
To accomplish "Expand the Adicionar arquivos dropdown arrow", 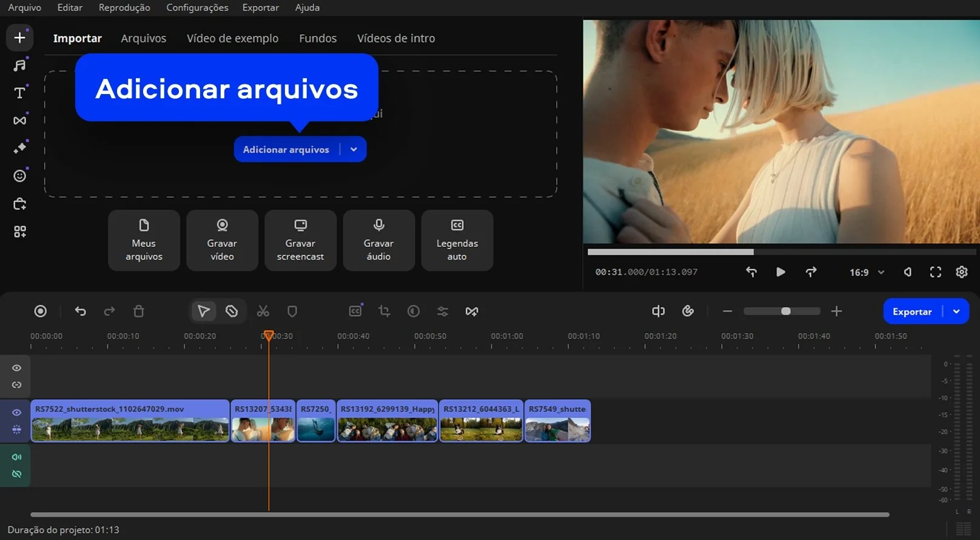I will point(354,149).
